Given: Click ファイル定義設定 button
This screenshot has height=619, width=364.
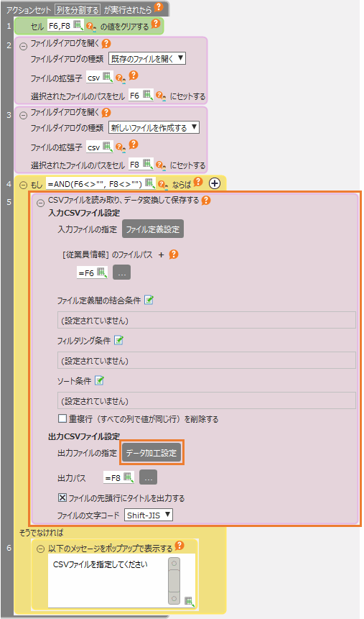Looking at the screenshot, I should tap(153, 229).
